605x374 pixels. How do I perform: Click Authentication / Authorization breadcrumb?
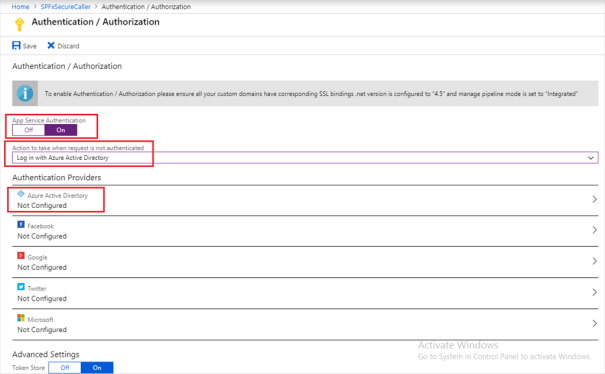(146, 7)
